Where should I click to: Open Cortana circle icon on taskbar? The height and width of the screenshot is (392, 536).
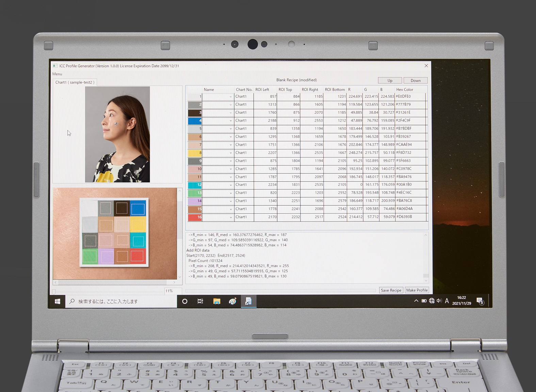pos(185,301)
